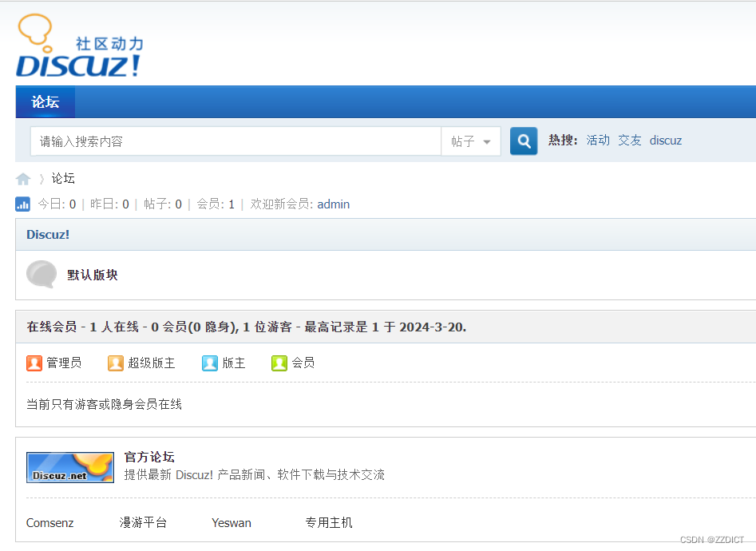756x551 pixels.
Task: Click the home icon in breadcrumb
Action: (x=22, y=179)
